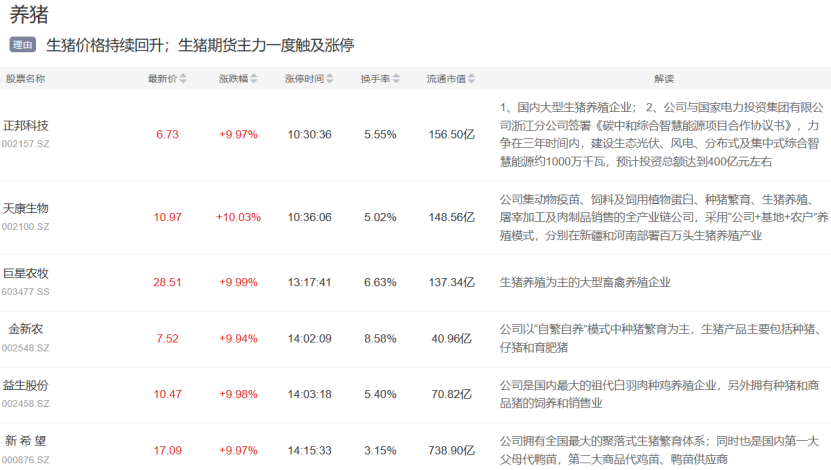
Task: Sort by 涨跌幅 using its sort arrows
Action: point(254,78)
